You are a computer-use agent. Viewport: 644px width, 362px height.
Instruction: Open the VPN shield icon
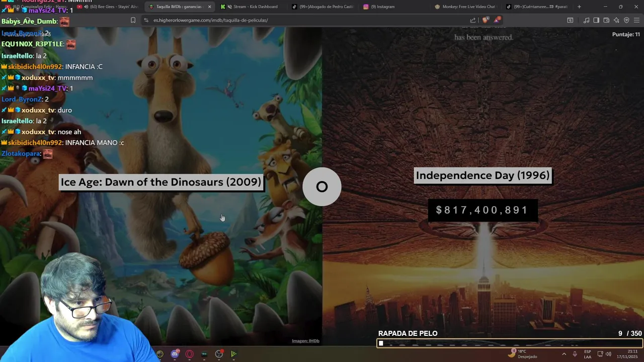pos(626,20)
